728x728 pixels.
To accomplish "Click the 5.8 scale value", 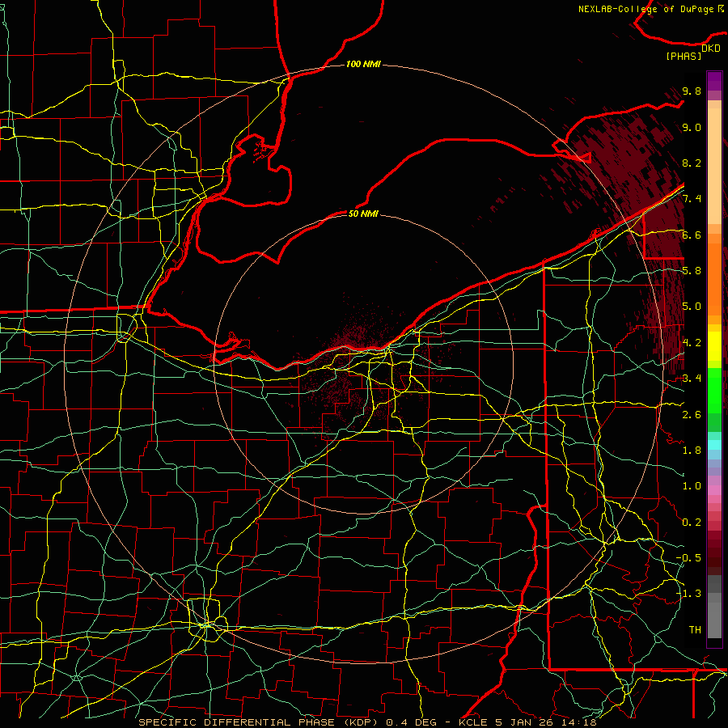I will click(692, 271).
